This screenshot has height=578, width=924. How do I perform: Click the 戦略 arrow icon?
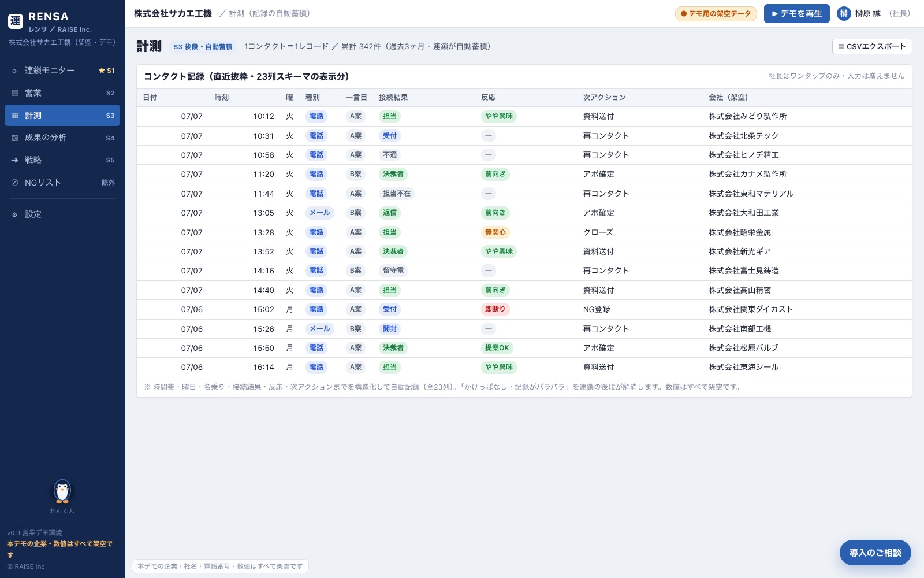tap(14, 160)
